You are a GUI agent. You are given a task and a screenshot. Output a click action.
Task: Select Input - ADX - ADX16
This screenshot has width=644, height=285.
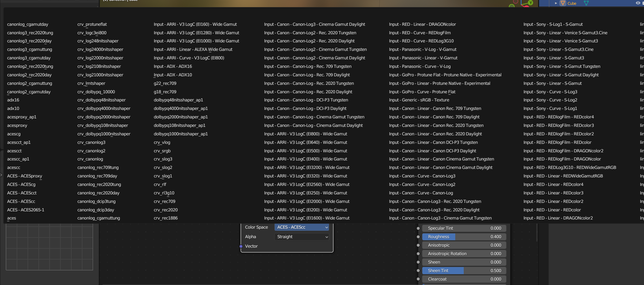point(173,66)
